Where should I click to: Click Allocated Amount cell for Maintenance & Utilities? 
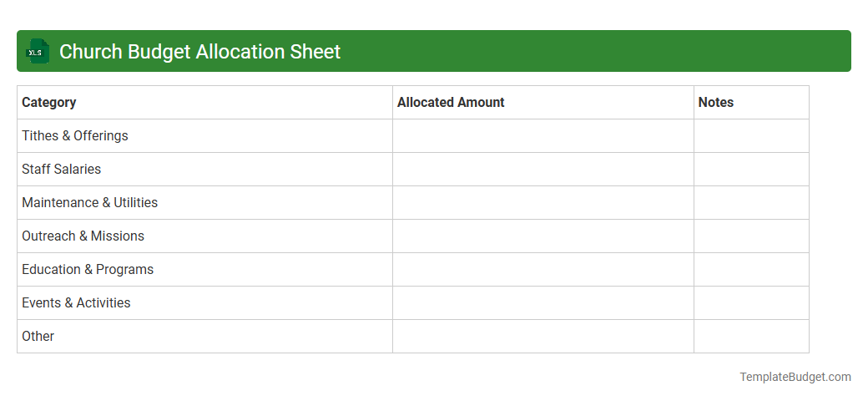pyautogui.click(x=543, y=203)
